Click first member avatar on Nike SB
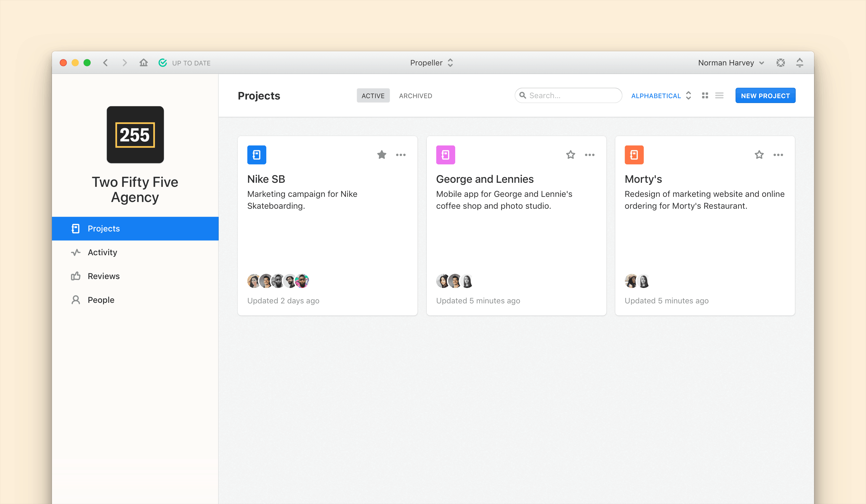Screen dimensions: 866x504 pos(254,281)
